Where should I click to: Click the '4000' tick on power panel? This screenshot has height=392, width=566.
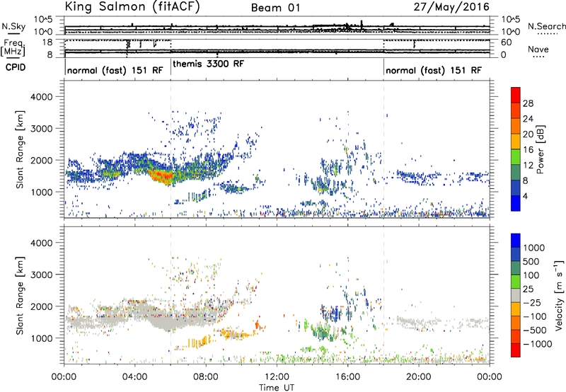click(41, 97)
